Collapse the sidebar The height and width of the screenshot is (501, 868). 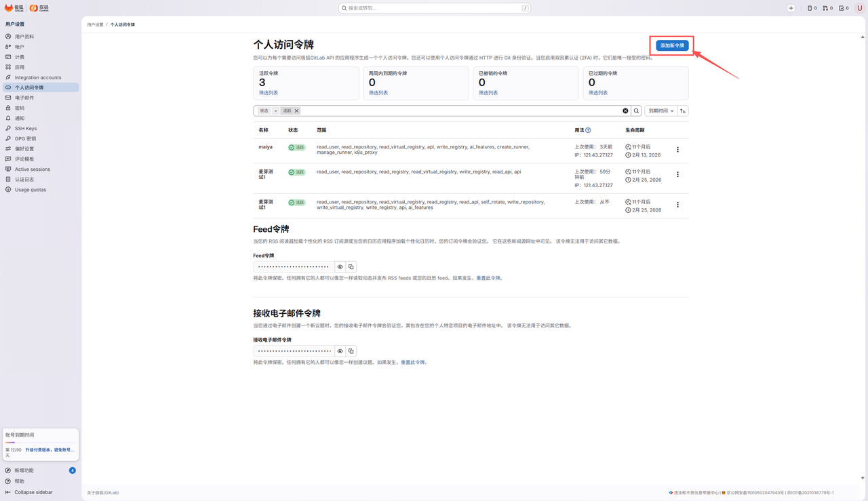[x=33, y=492]
